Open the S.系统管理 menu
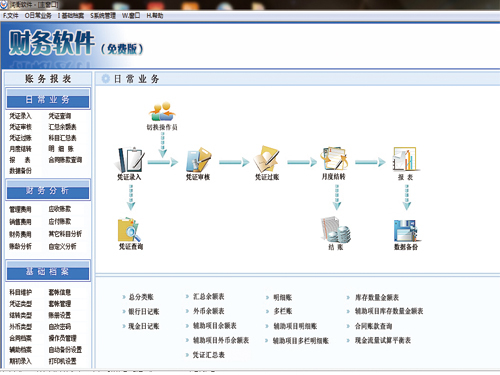The image size is (500, 375). pos(103,16)
